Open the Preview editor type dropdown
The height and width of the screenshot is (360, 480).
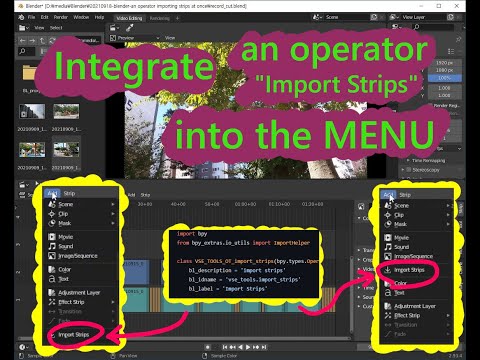point(115,28)
